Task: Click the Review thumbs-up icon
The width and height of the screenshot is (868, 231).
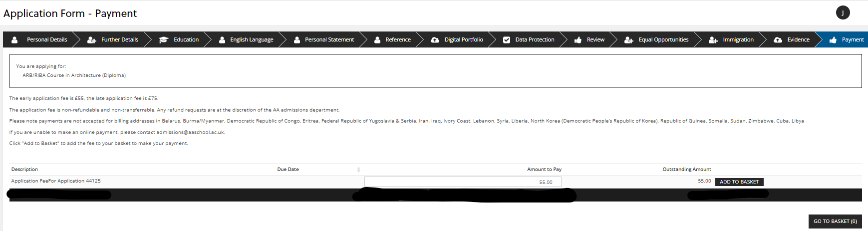Action: point(578,40)
